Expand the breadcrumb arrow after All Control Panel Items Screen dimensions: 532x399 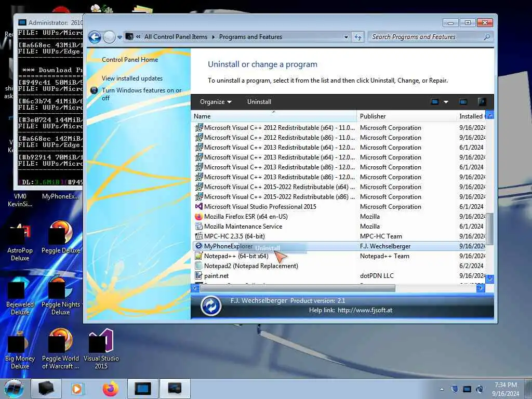(x=214, y=37)
